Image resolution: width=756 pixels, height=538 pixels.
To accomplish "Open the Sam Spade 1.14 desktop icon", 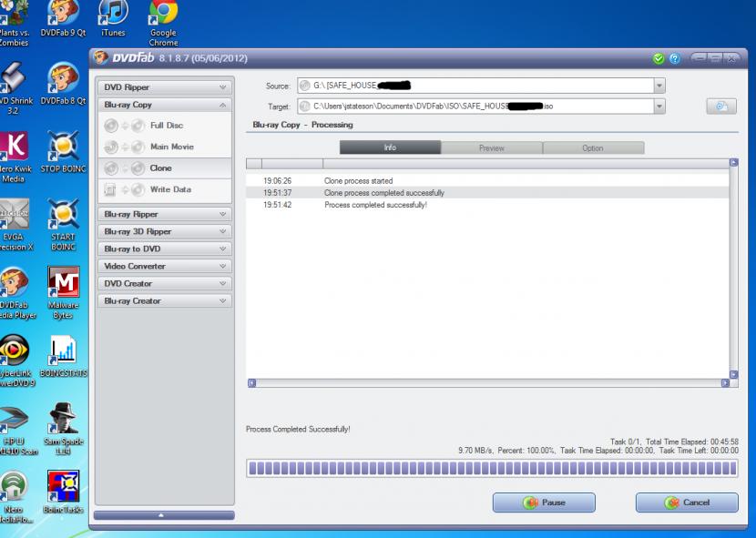I will point(63,429).
